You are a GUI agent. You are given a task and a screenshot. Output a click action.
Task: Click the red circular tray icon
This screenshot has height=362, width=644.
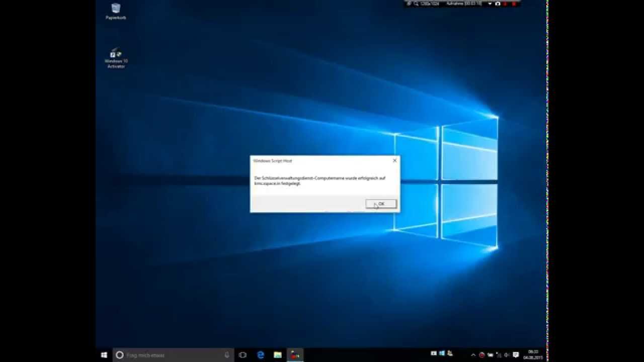coord(482,355)
